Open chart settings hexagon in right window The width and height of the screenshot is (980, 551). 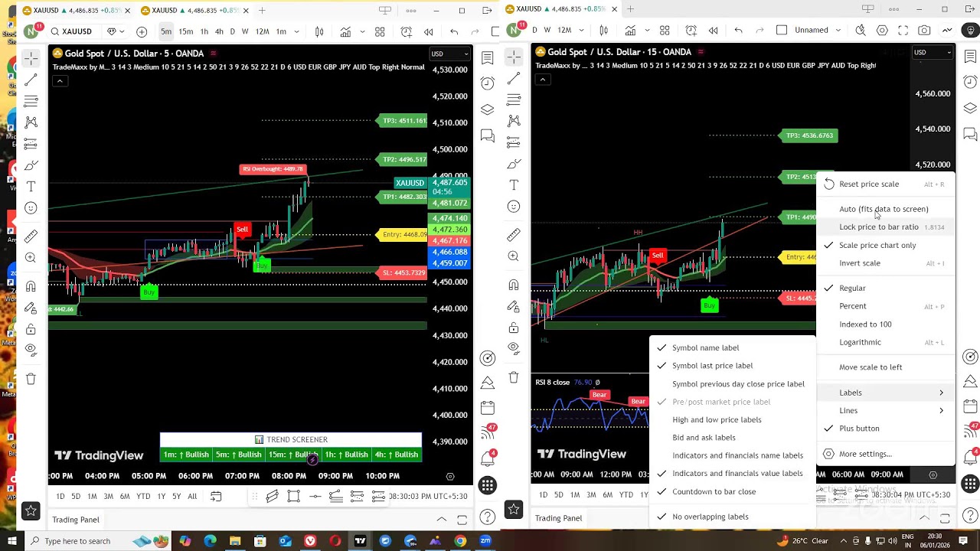882,30
